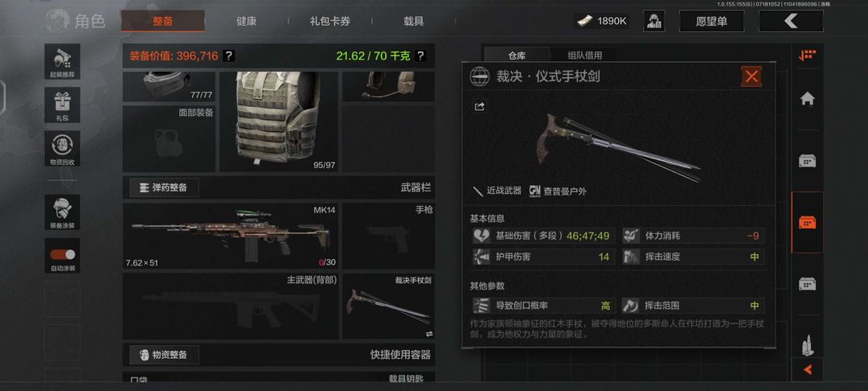Viewport: 868px width, 391px height.
Task: Click the question mark beside weight 千克
Action: tap(420, 56)
